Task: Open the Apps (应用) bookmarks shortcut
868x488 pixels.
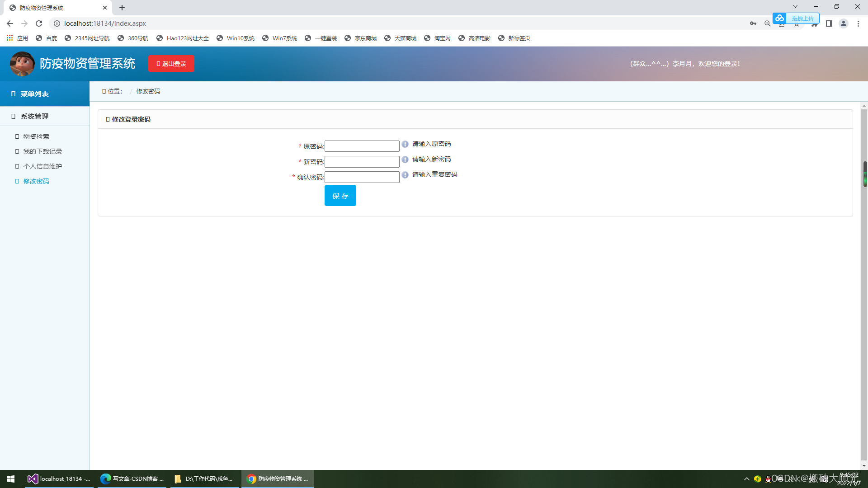Action: point(17,38)
